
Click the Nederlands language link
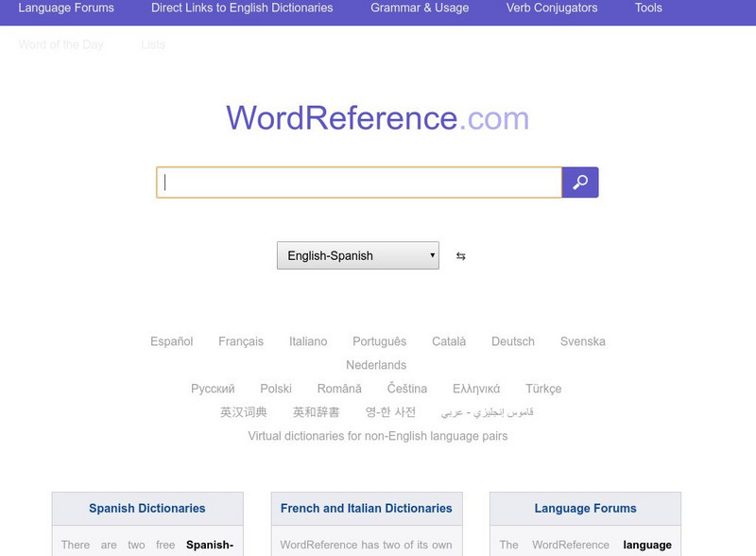376,365
